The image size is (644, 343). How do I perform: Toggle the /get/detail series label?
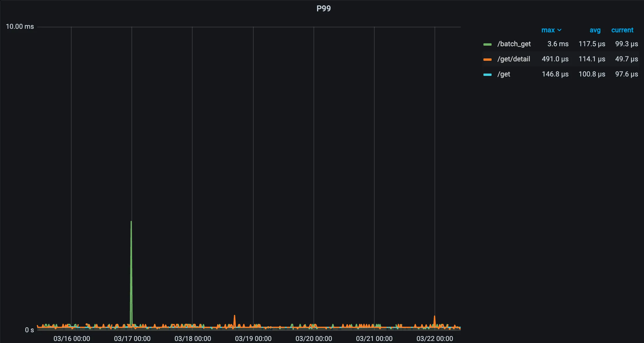coord(514,59)
